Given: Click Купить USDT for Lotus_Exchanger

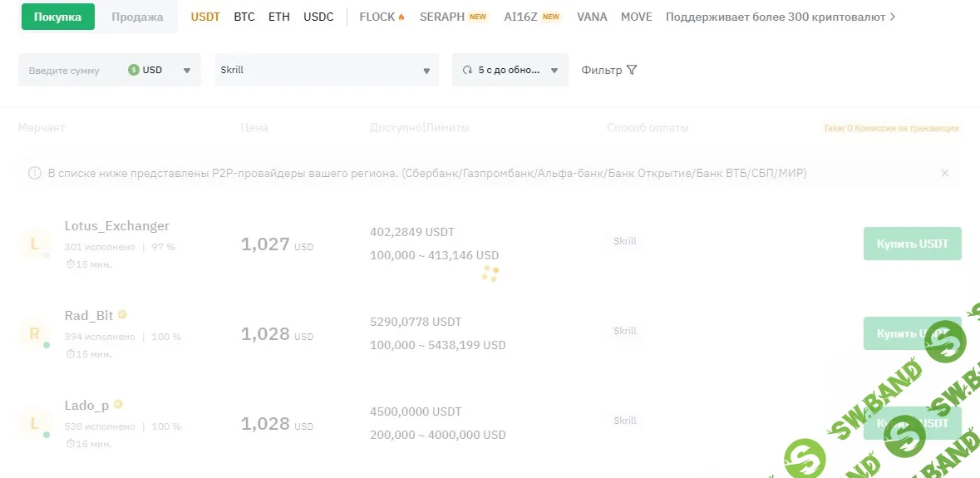Looking at the screenshot, I should (x=912, y=244).
